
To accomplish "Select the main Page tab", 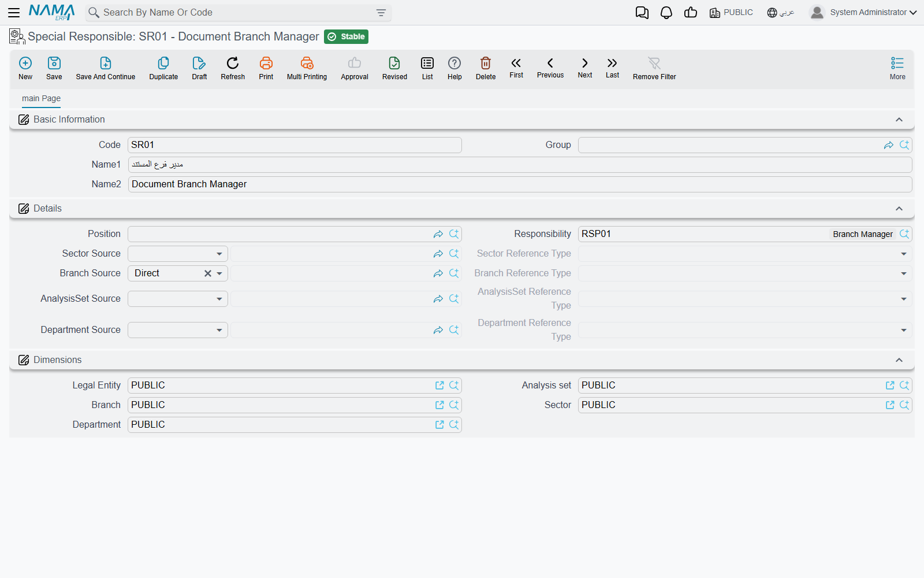I will 41,98.
